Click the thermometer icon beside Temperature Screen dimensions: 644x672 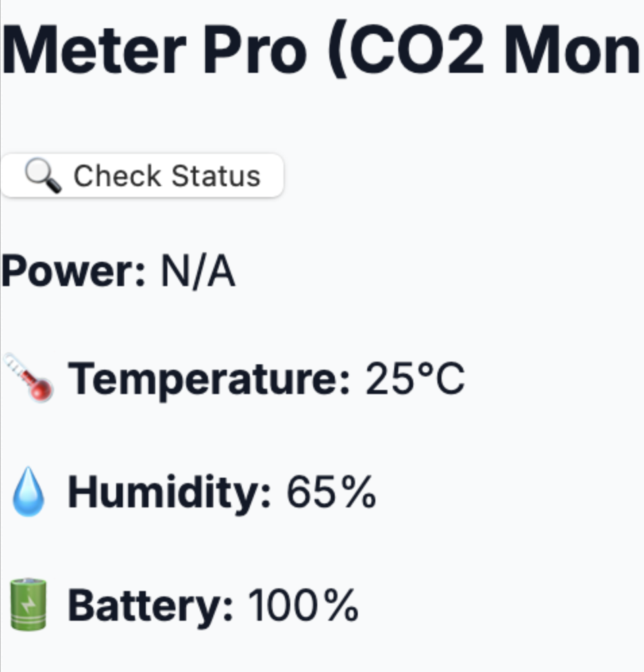click(30, 378)
